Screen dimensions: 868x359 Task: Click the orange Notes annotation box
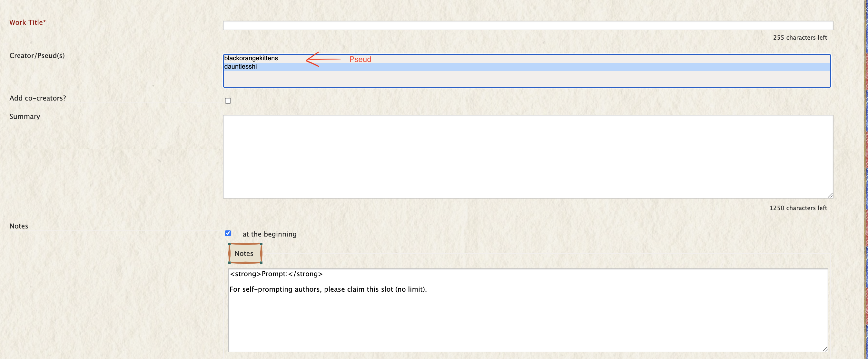coord(245,253)
